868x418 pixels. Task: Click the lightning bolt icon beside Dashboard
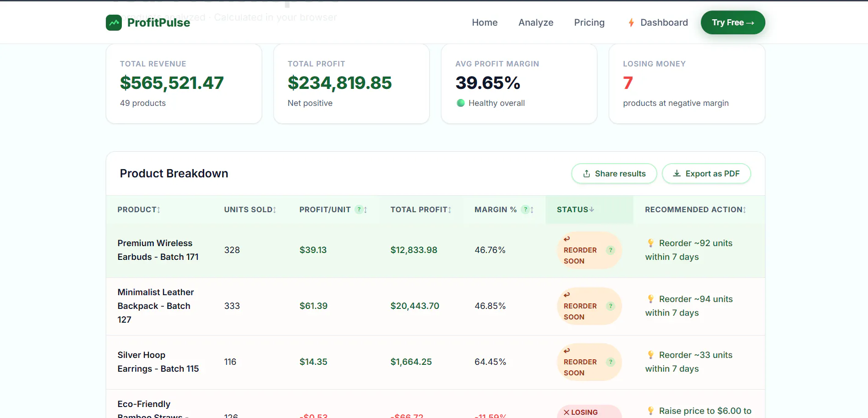tap(631, 22)
